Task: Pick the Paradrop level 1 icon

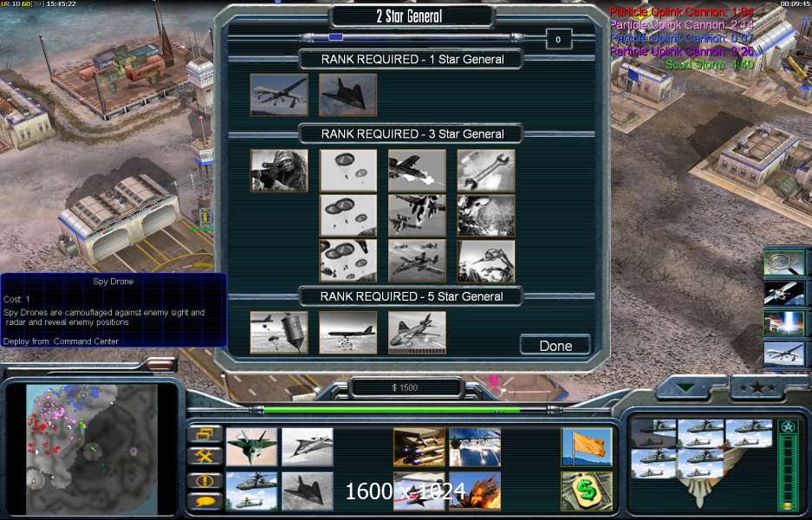Action: point(348,171)
